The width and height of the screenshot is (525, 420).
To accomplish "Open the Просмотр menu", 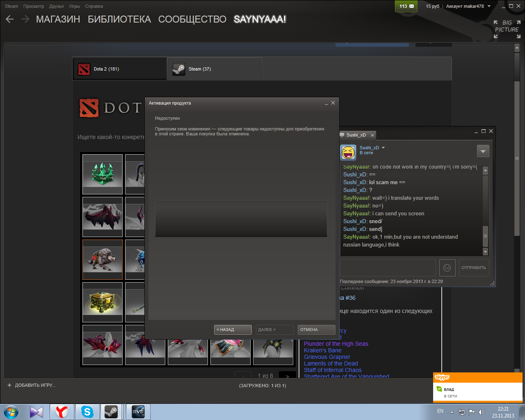I will tap(34, 6).
